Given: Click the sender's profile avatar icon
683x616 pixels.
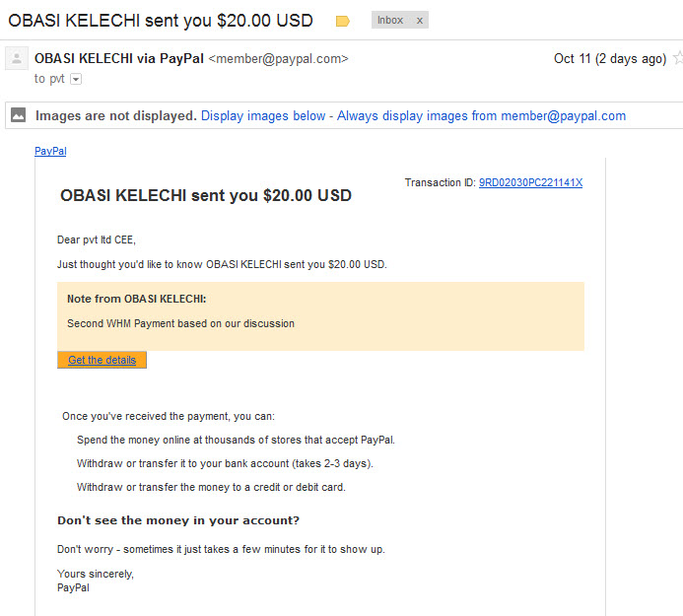Looking at the screenshot, I should pyautogui.click(x=17, y=58).
